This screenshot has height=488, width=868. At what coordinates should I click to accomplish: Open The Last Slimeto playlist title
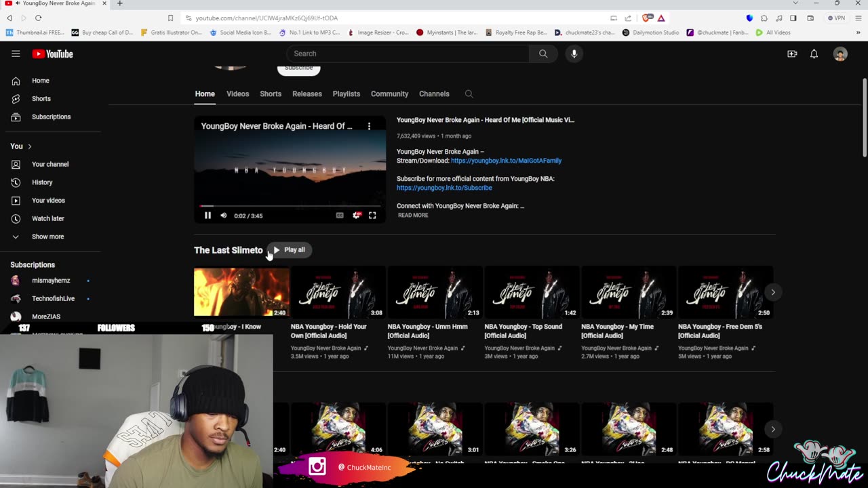coord(228,250)
